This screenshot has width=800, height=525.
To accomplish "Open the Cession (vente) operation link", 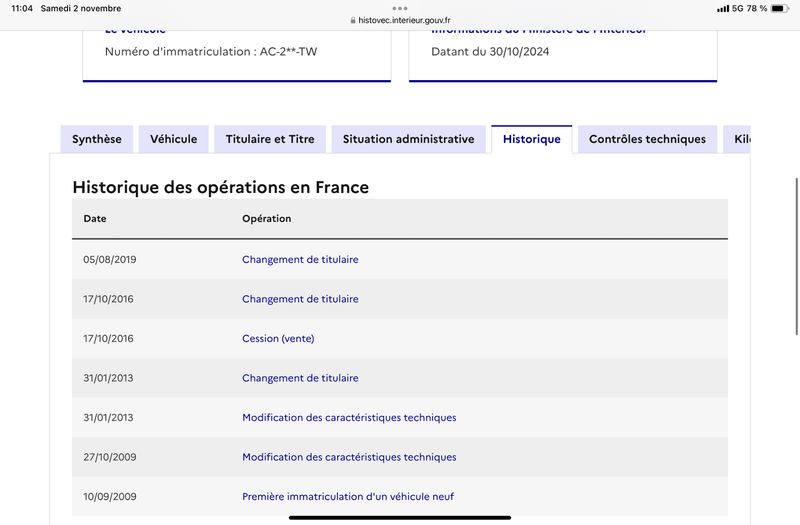I will [278, 339].
